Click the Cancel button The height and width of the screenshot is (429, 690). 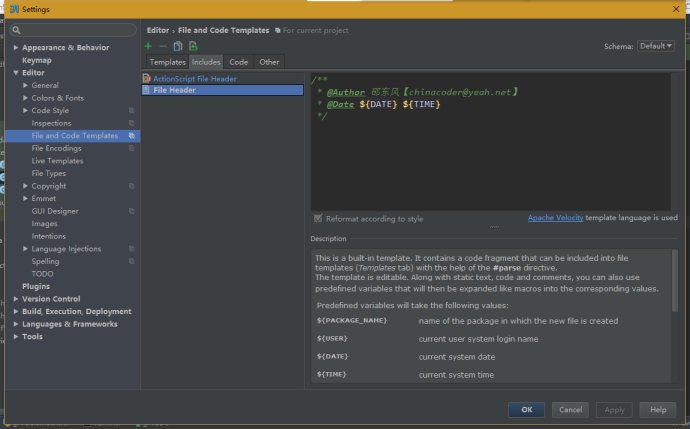(570, 410)
